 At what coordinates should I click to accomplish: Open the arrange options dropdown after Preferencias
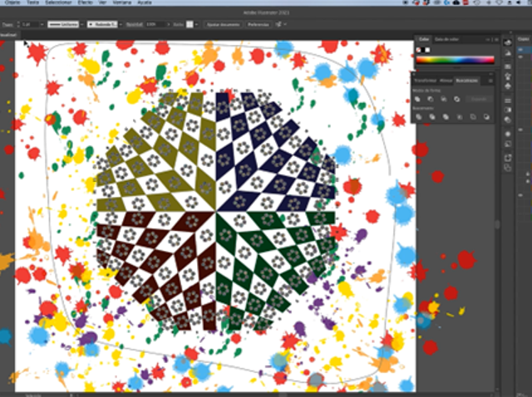pos(285,24)
